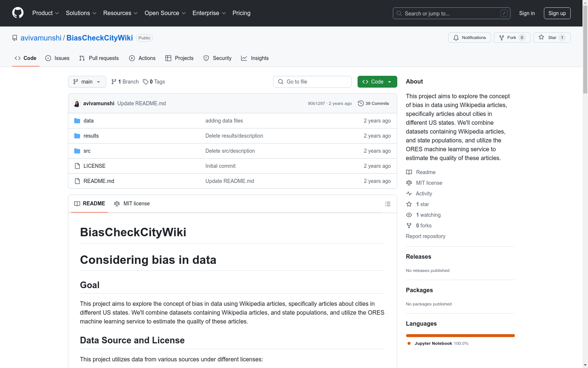Click the branch icon beside 1 Branch
588x368 pixels.
[114, 82]
